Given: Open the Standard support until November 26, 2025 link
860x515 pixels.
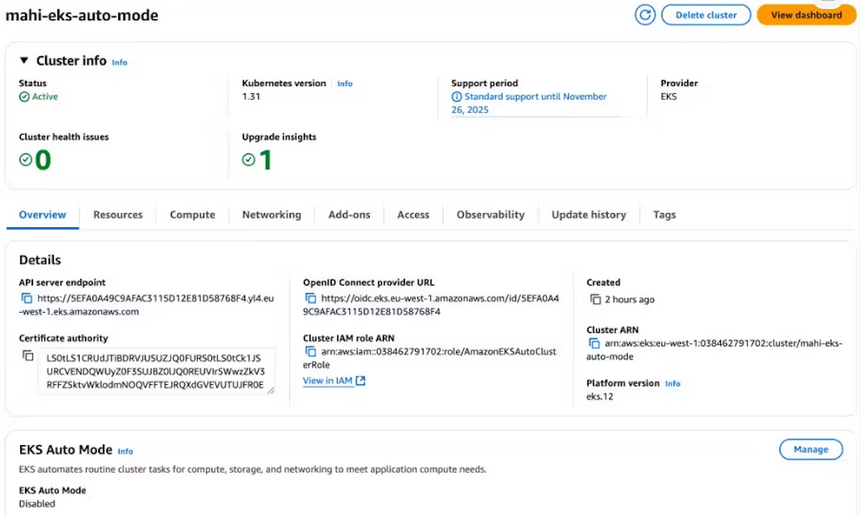Looking at the screenshot, I should tap(529, 103).
